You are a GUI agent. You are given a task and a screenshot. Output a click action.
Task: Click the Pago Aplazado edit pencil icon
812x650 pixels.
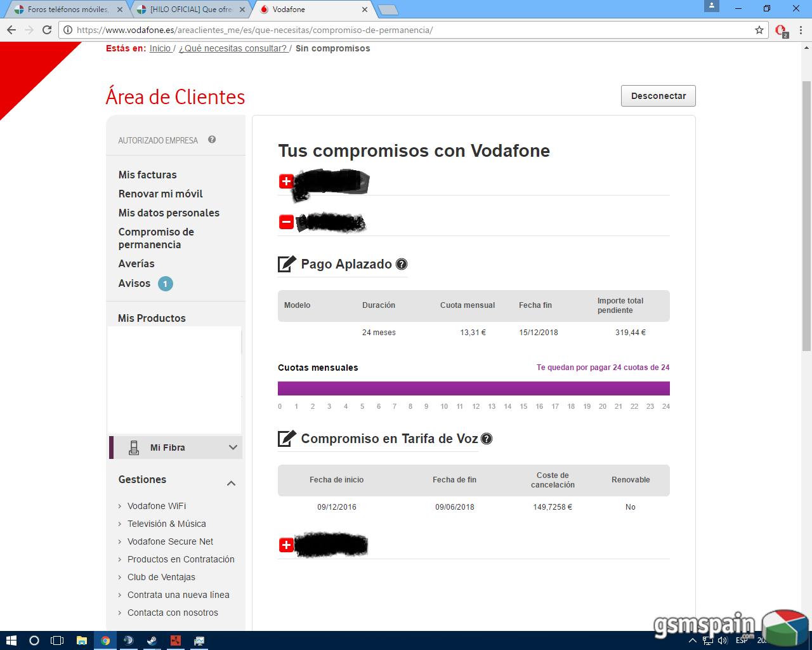pos(287,264)
